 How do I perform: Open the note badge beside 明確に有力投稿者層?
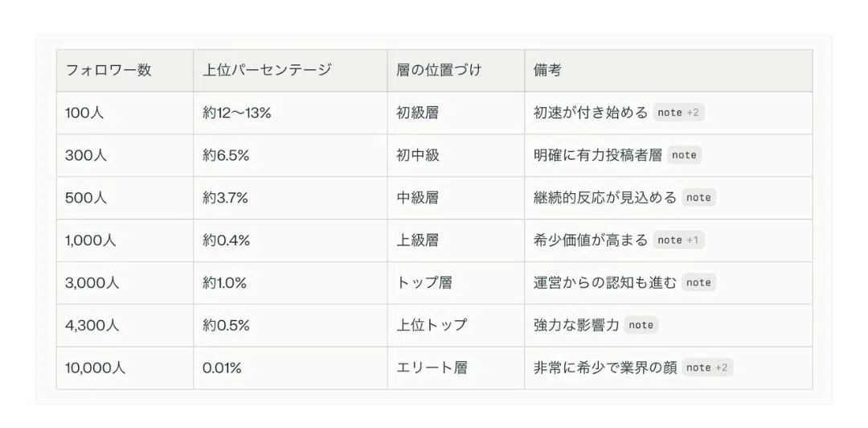tap(684, 155)
